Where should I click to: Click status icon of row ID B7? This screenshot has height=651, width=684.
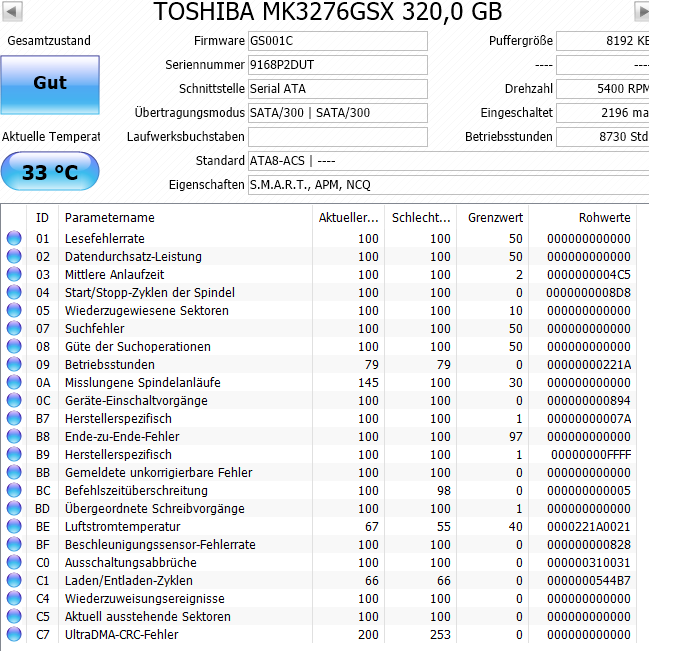(x=14, y=418)
